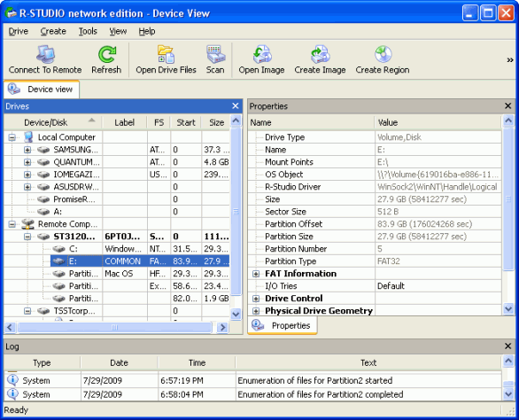Select the SAMSUNG disk icon
This screenshot has height=420, width=519.
43,150
